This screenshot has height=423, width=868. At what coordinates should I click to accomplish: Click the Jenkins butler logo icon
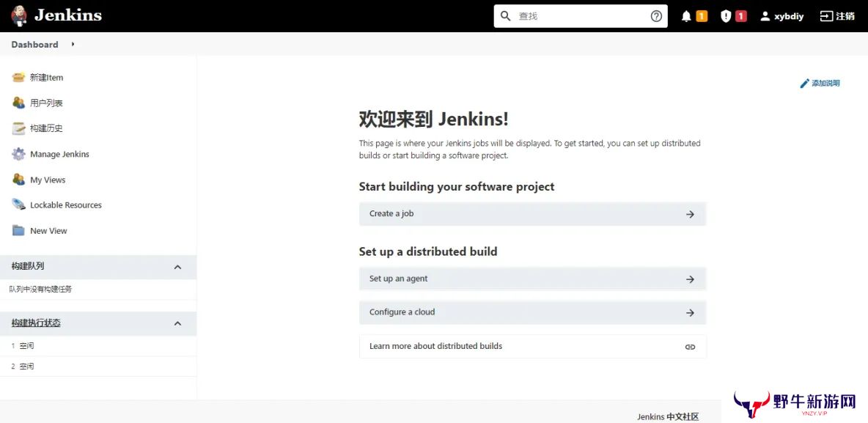click(x=19, y=16)
